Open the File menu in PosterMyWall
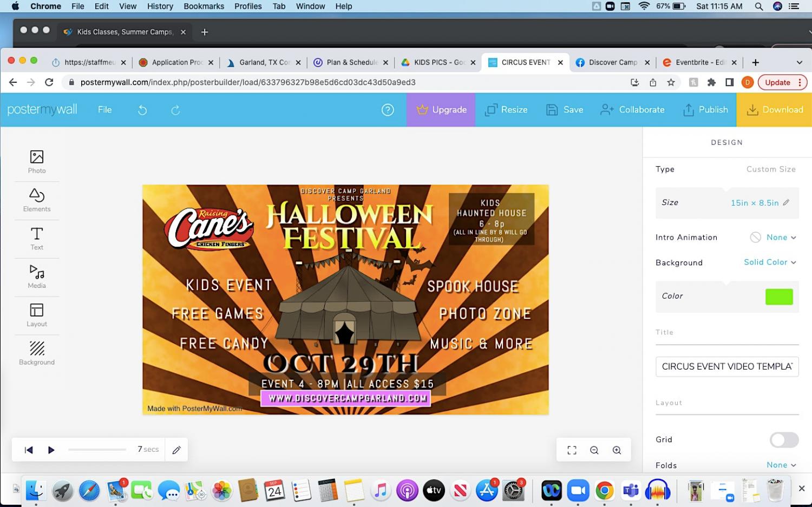 click(x=104, y=110)
